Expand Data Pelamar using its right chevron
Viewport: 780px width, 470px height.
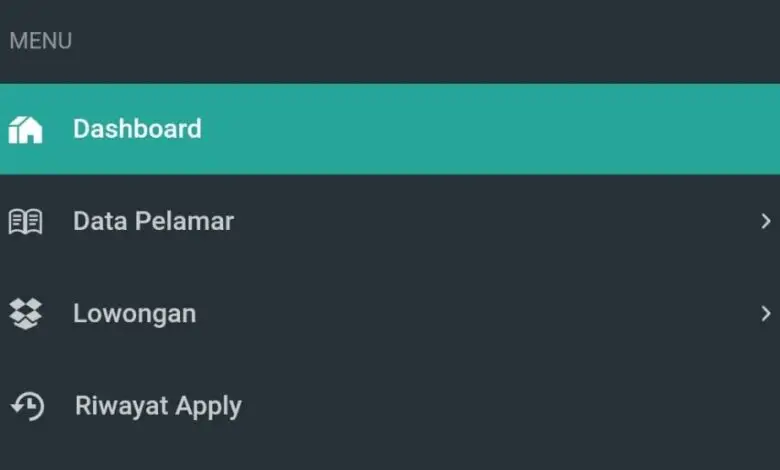[766, 221]
